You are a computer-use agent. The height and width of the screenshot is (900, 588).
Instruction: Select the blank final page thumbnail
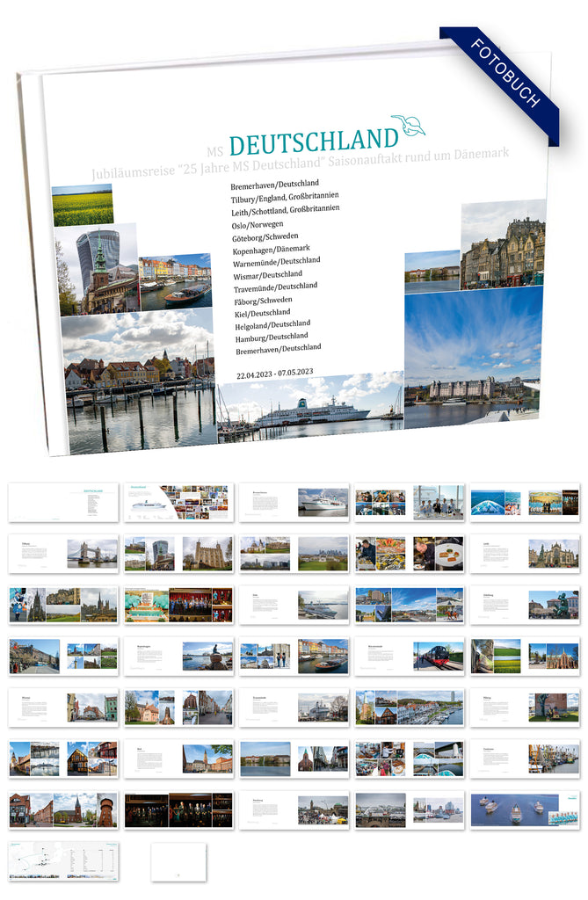pos(178,861)
